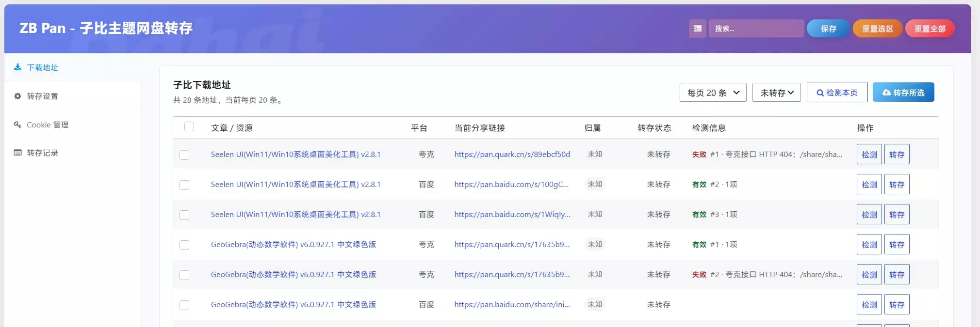Open link https://pan.baidu.com/s/1Wiqly...

(x=512, y=214)
